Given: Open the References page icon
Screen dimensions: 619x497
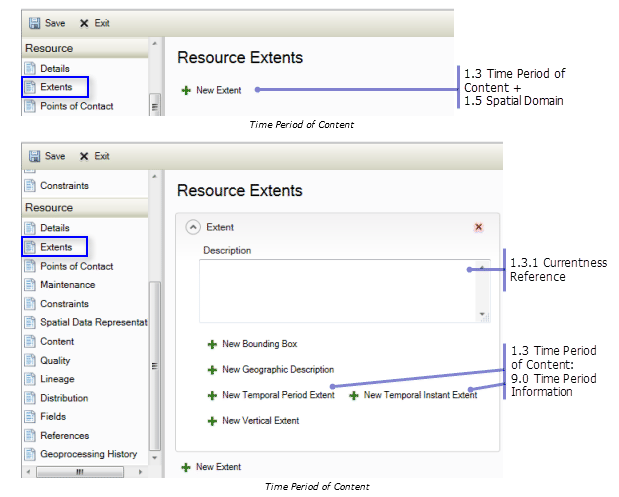Looking at the screenshot, I should coord(30,435).
